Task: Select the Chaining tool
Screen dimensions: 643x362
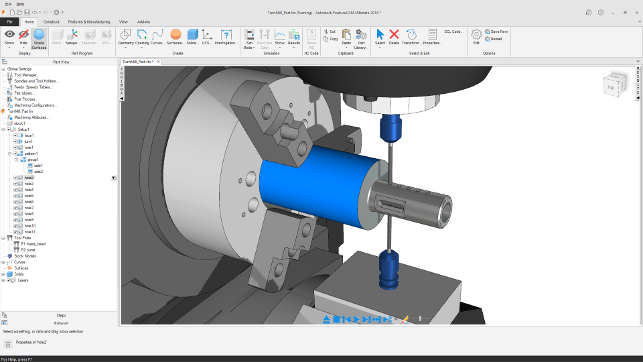Action: click(142, 36)
